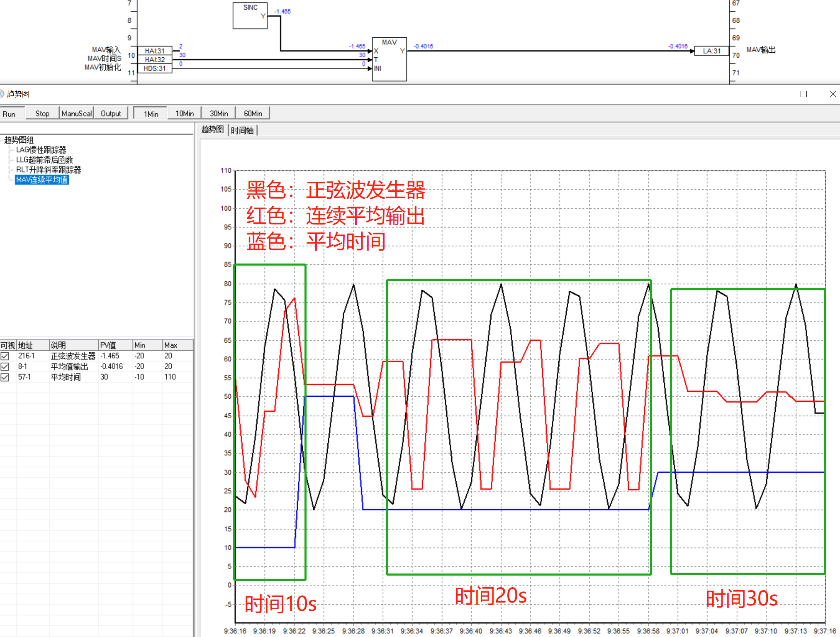Uncheck visibility for 正弦波发生器 row
Viewport: 840px width, 637px height.
[x=5, y=356]
